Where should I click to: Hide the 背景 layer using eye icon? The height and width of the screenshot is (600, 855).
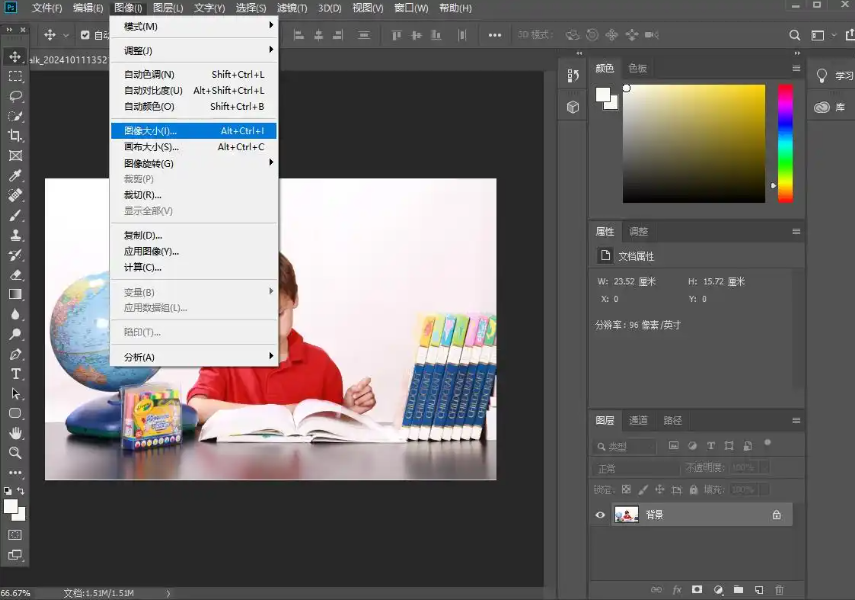pyautogui.click(x=601, y=515)
